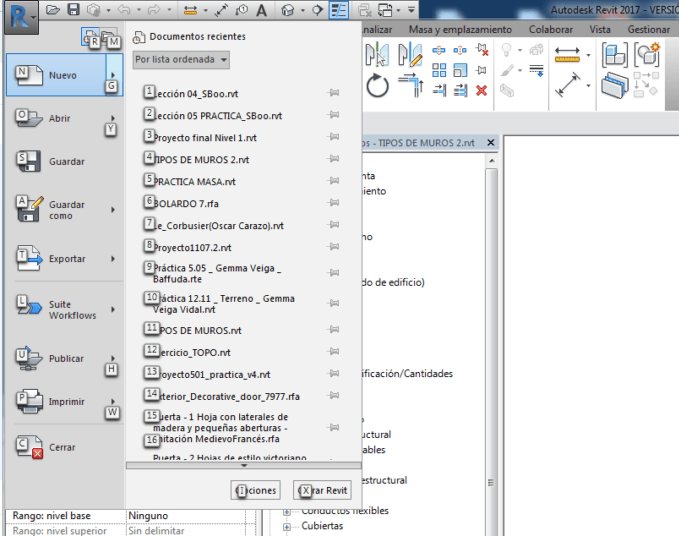The width and height of the screenshot is (679, 536).
Task: Expand the Suite Workflows submenu arrow
Action: click(x=113, y=310)
